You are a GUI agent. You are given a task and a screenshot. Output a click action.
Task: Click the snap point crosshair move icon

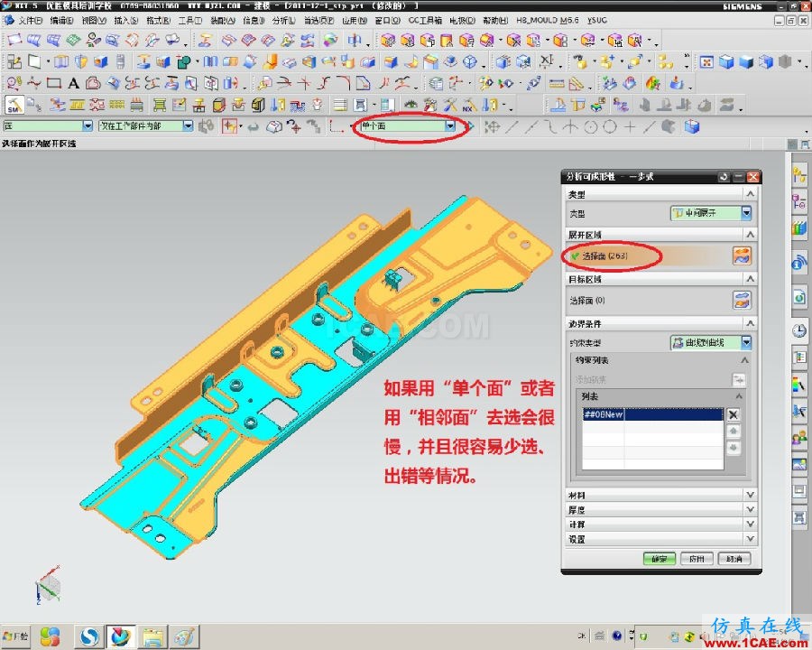pos(492,126)
